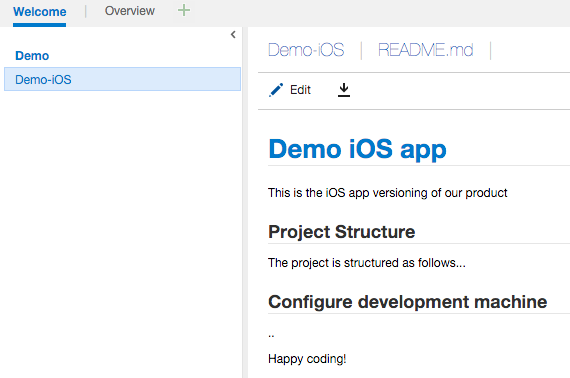Open the Demo-iOS breadcrumb link

306,50
